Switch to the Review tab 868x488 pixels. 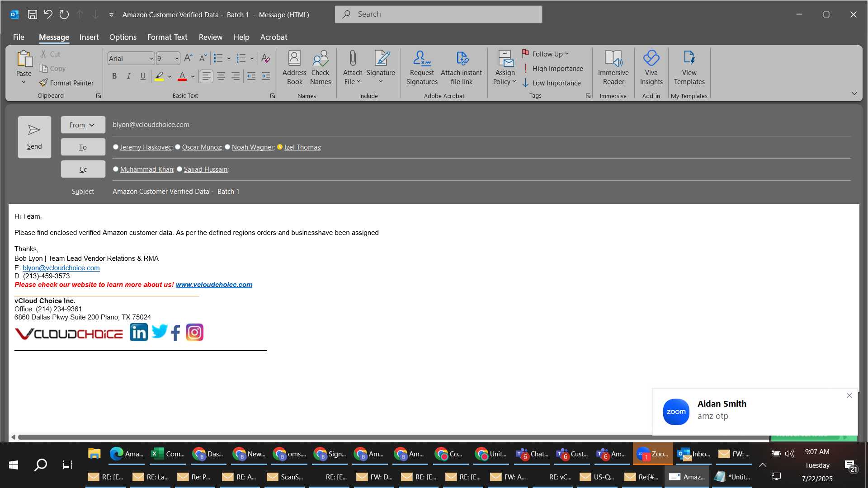(210, 37)
